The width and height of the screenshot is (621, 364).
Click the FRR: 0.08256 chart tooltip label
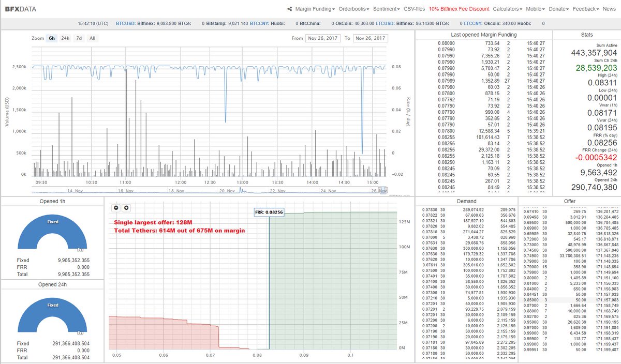click(x=269, y=213)
